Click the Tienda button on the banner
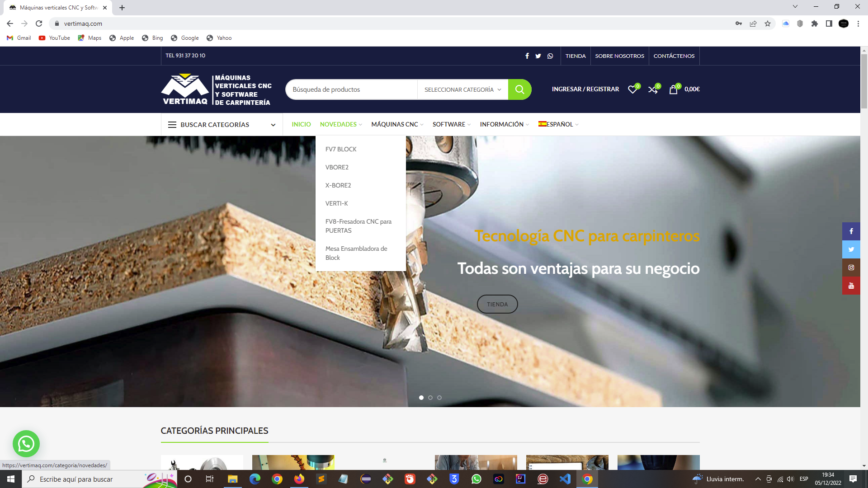This screenshot has width=868, height=488. click(497, 304)
